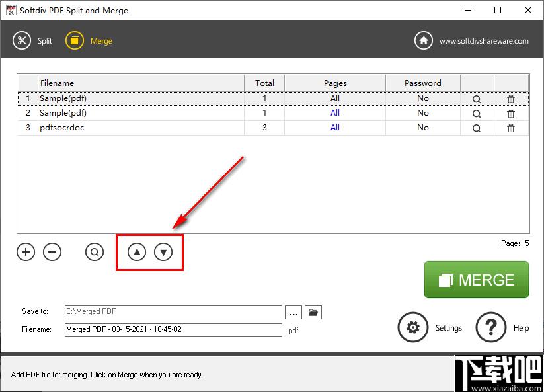Viewport: 544px width, 392px height.
Task: Preview row 2 Sample(pdf) with magnifier
Action: [x=477, y=114]
